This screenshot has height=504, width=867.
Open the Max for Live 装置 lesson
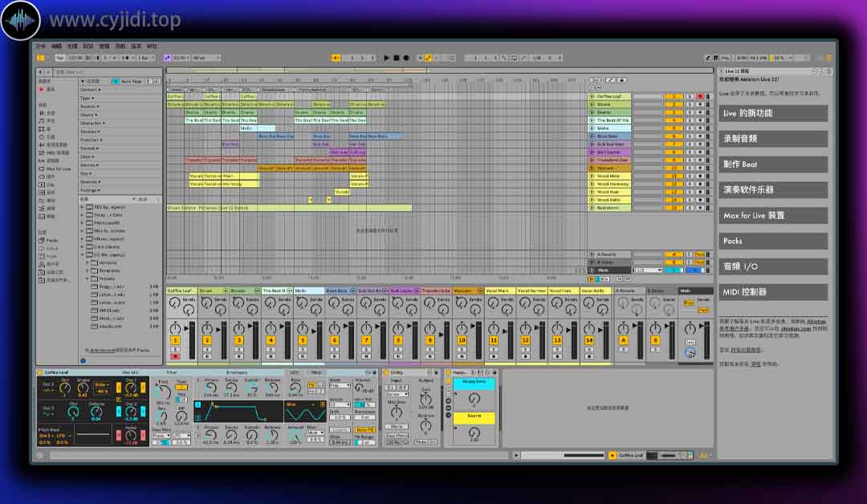[x=773, y=216]
